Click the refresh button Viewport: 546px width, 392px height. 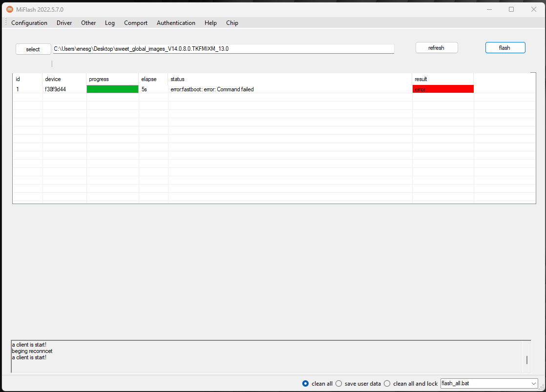point(436,48)
